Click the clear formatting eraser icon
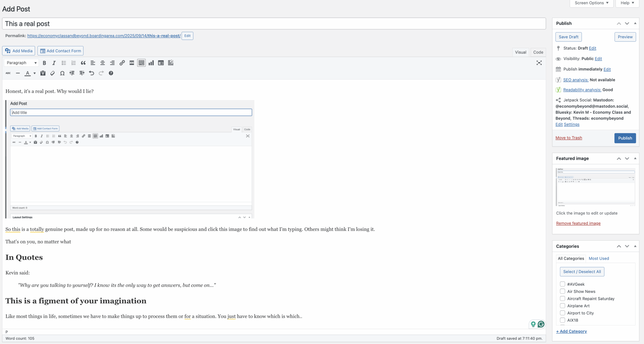 click(52, 73)
